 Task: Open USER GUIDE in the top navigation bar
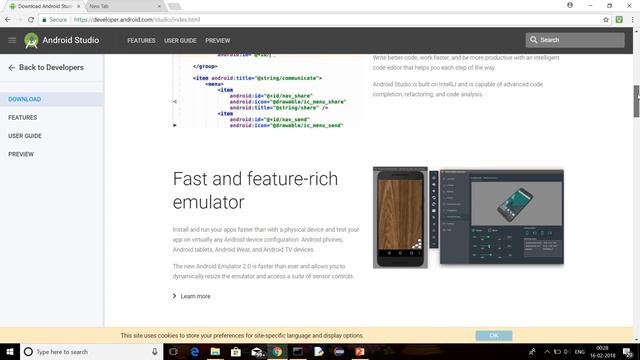pos(180,40)
